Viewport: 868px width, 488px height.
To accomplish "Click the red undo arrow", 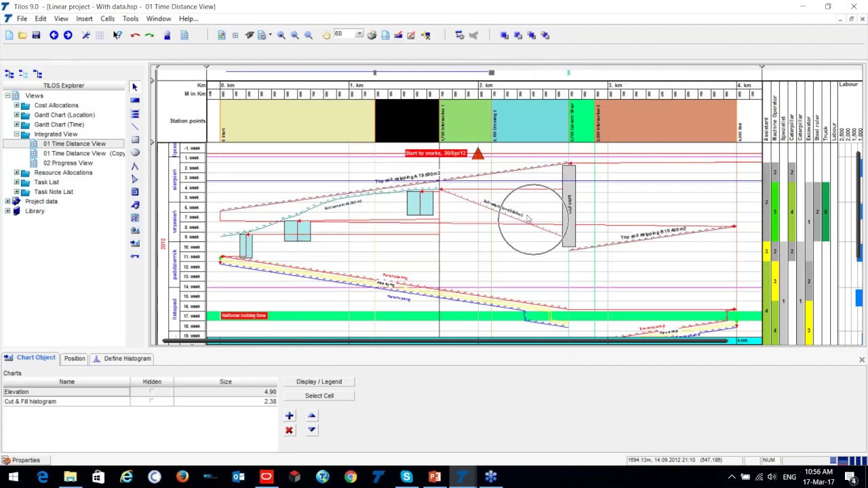I will coord(135,35).
